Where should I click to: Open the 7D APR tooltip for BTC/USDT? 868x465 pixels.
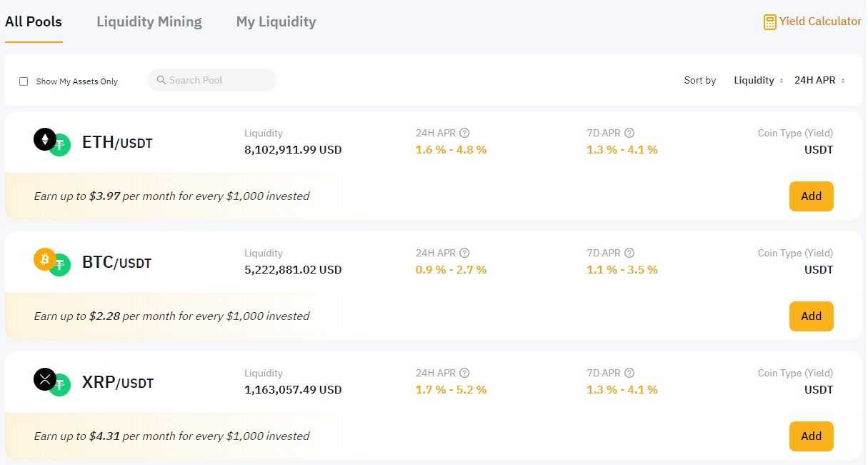pyautogui.click(x=629, y=253)
